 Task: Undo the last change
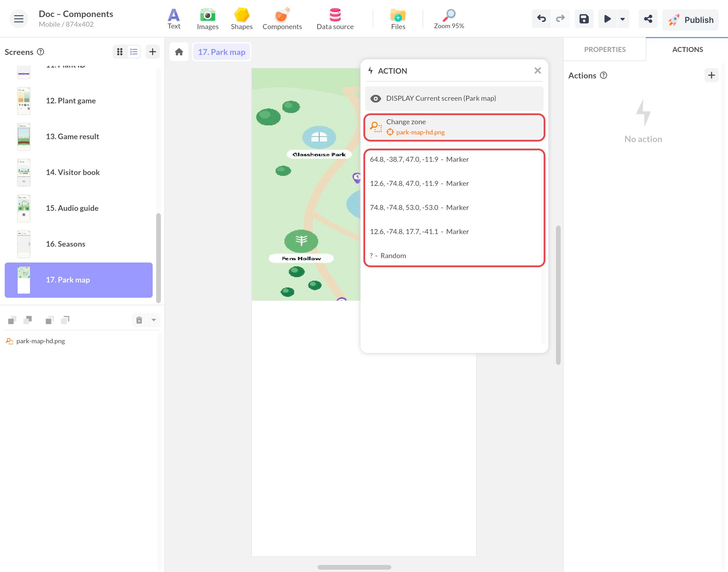[x=541, y=19]
